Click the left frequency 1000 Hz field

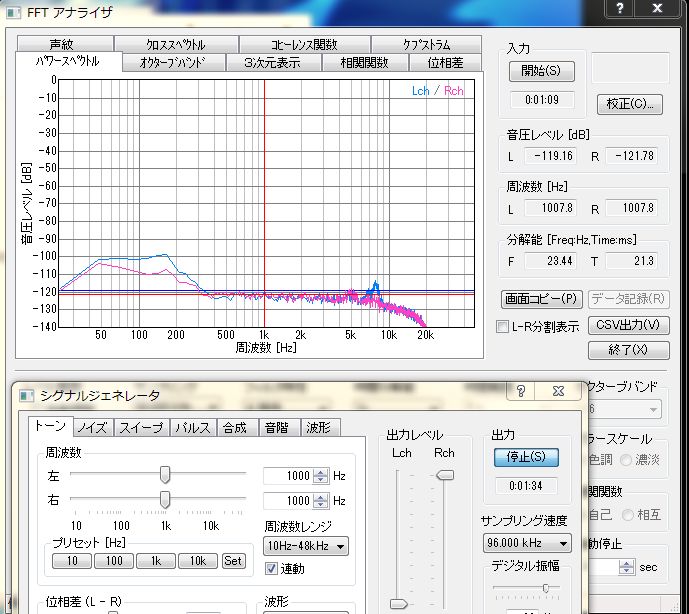tap(288, 476)
